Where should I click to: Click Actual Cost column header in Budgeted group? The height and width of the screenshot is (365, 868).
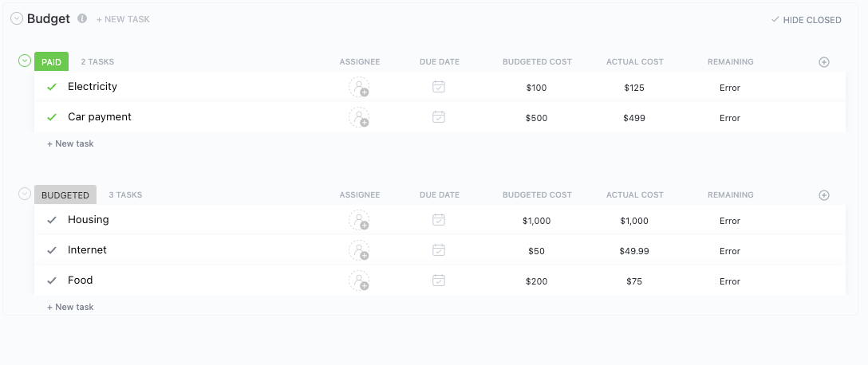[x=634, y=195]
